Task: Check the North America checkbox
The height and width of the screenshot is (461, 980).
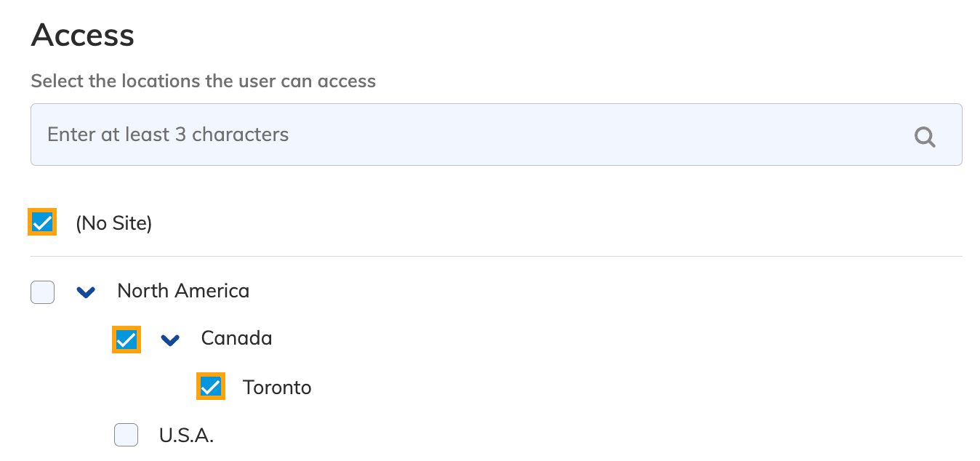Action: [x=41, y=292]
